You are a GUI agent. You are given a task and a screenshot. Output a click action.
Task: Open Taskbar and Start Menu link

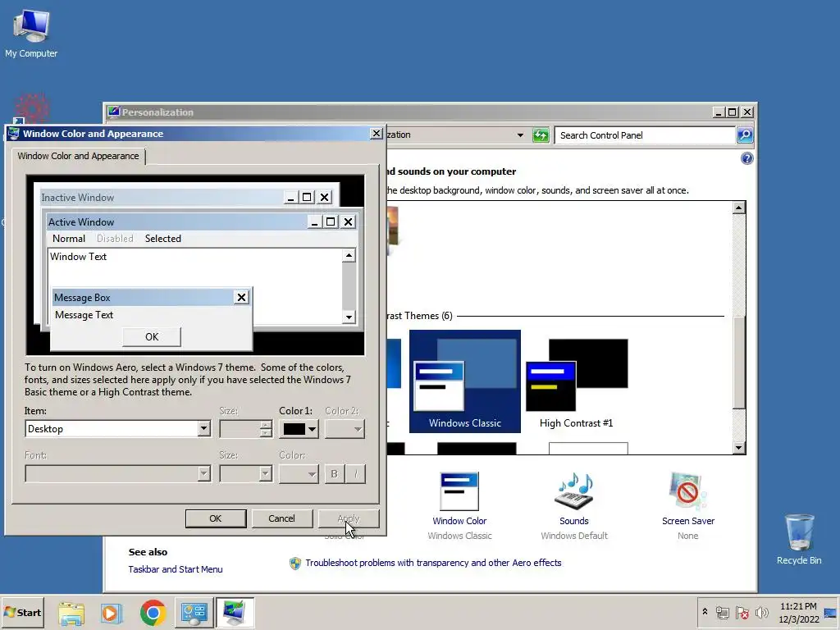pos(176,569)
